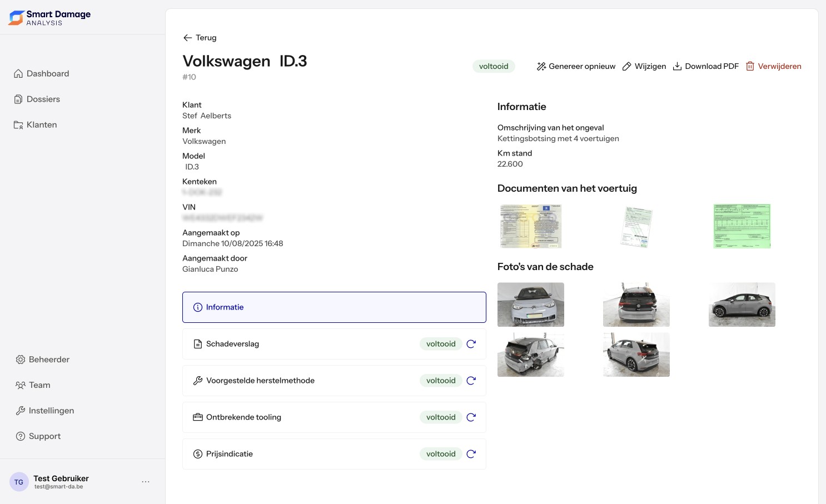Click the Wijzigen edit button
826x504 pixels.
tap(644, 66)
